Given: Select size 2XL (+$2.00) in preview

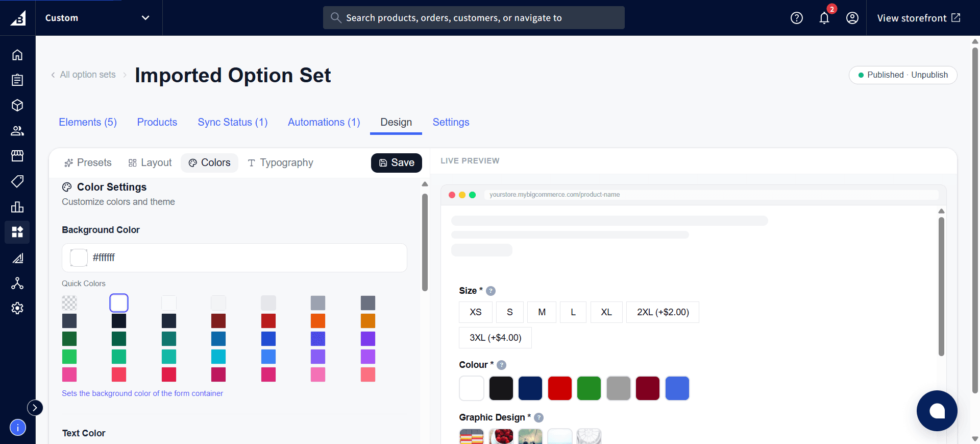Looking at the screenshot, I should coord(663,312).
